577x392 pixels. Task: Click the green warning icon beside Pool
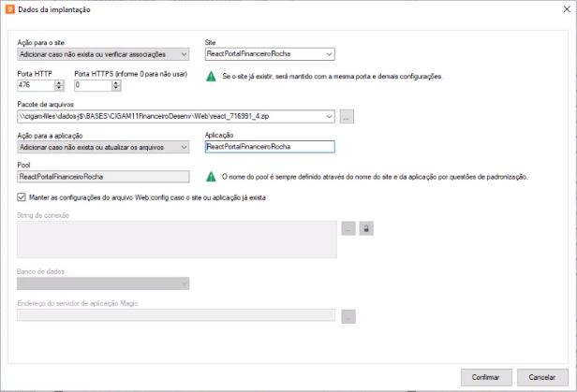coord(211,176)
